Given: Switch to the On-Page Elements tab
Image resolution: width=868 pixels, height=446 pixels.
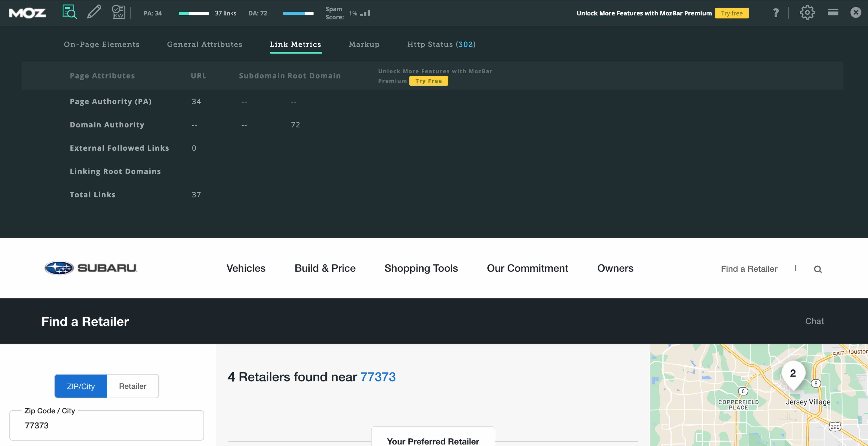Looking at the screenshot, I should (101, 44).
